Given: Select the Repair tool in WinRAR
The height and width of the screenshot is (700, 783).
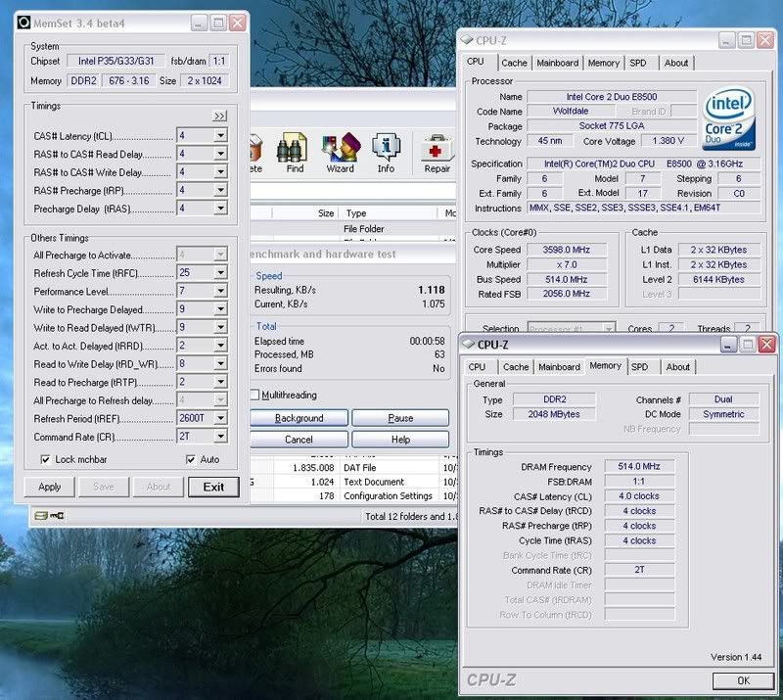Looking at the screenshot, I should coord(438,153).
